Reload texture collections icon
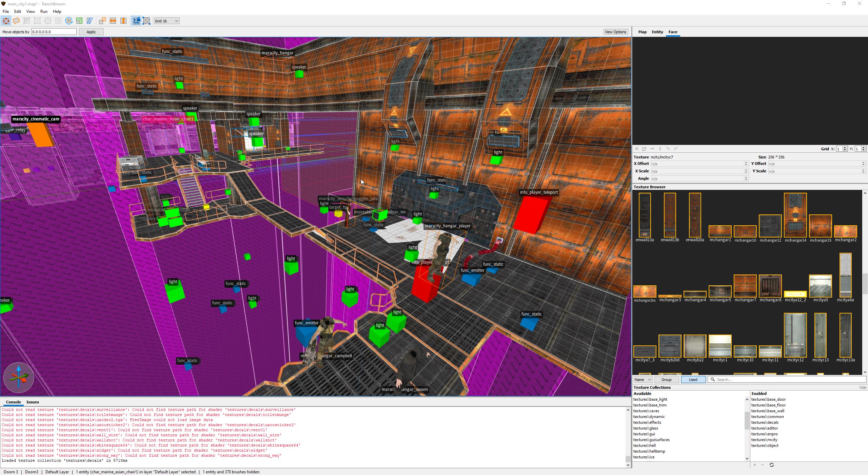The width and height of the screenshot is (868, 475). pyautogui.click(x=772, y=465)
